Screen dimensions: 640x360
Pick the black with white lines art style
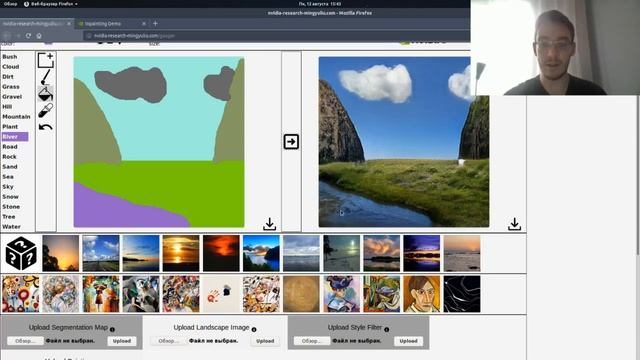(462, 294)
